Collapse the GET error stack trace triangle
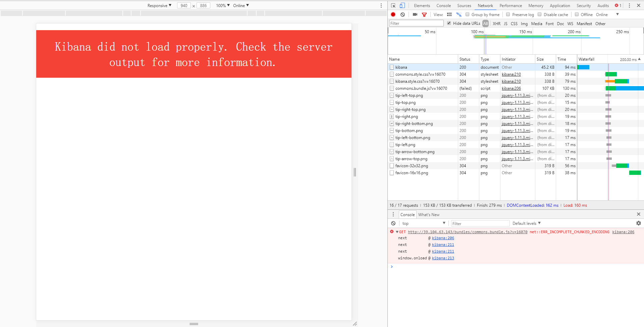This screenshot has width=644, height=327. (x=397, y=232)
